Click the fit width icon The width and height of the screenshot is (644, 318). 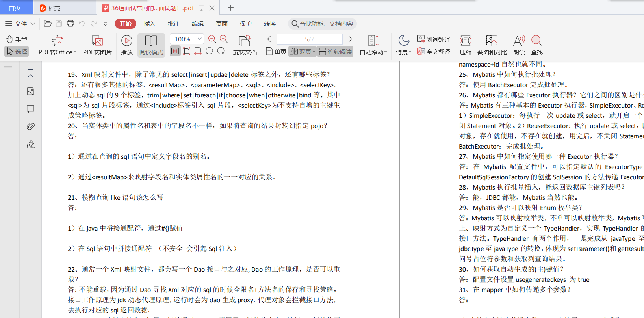pos(198,51)
